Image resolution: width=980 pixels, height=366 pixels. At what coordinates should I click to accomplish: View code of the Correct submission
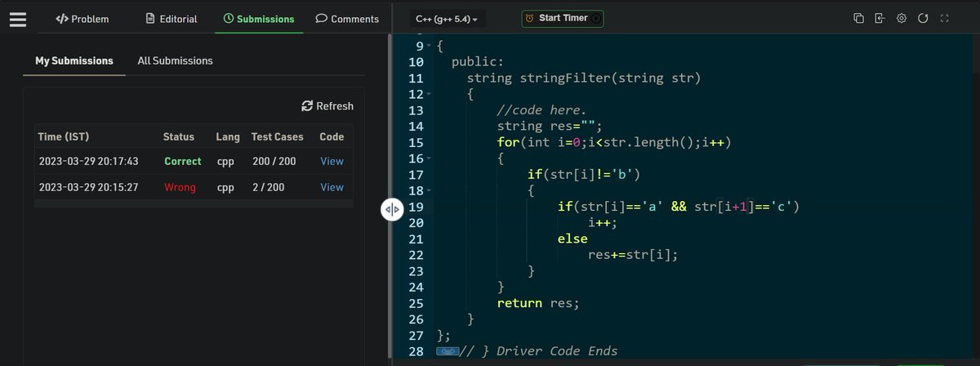click(332, 161)
